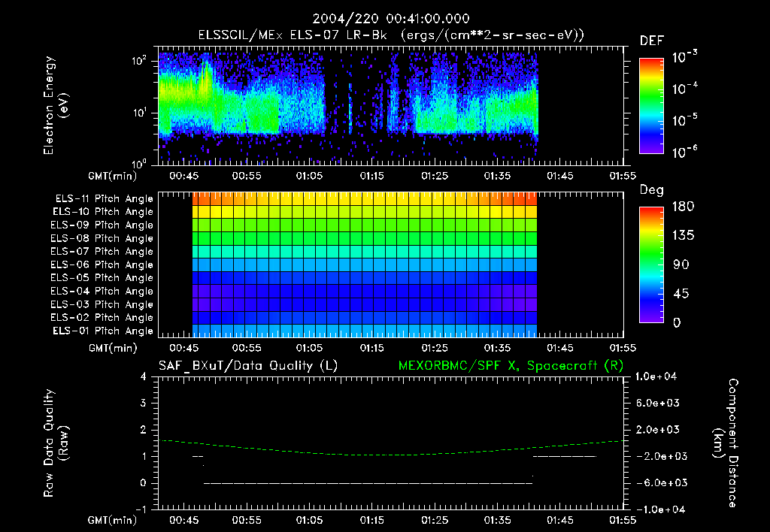Click the 4 tick on data quality axis
The height and width of the screenshot is (532, 770).
coord(144,376)
